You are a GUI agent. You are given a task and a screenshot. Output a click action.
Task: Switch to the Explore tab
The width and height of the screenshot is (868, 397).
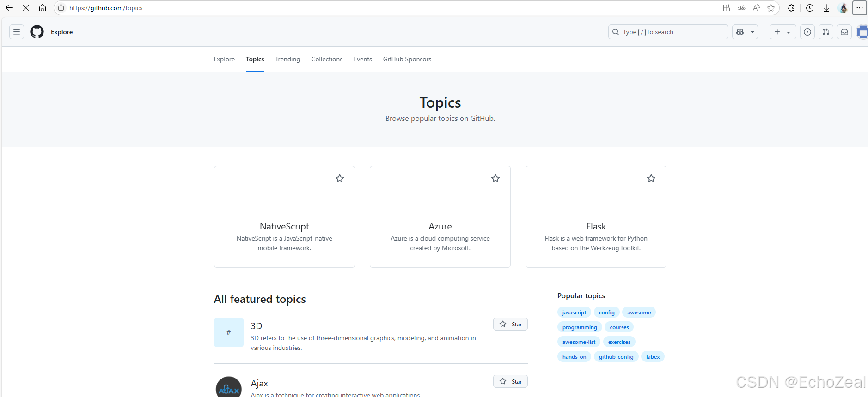(224, 59)
